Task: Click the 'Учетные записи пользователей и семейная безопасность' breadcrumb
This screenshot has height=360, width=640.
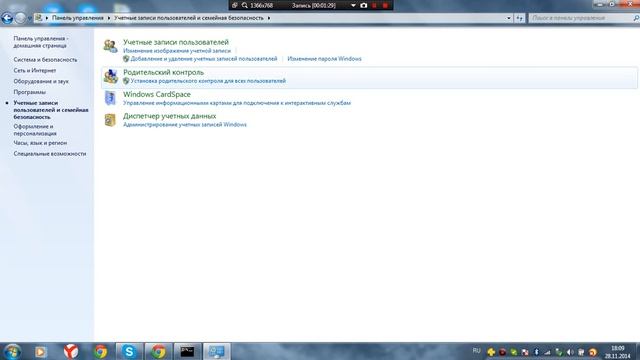Action: click(x=189, y=18)
